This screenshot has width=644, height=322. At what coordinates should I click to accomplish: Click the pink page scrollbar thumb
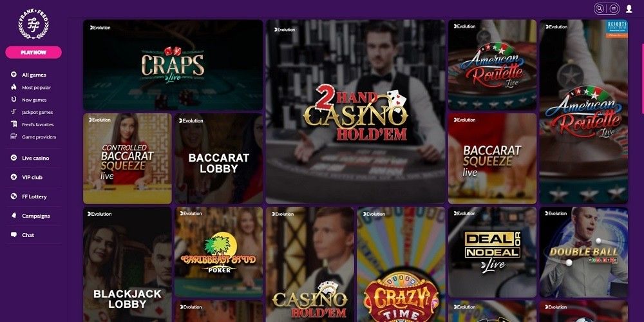pyautogui.click(x=642, y=78)
